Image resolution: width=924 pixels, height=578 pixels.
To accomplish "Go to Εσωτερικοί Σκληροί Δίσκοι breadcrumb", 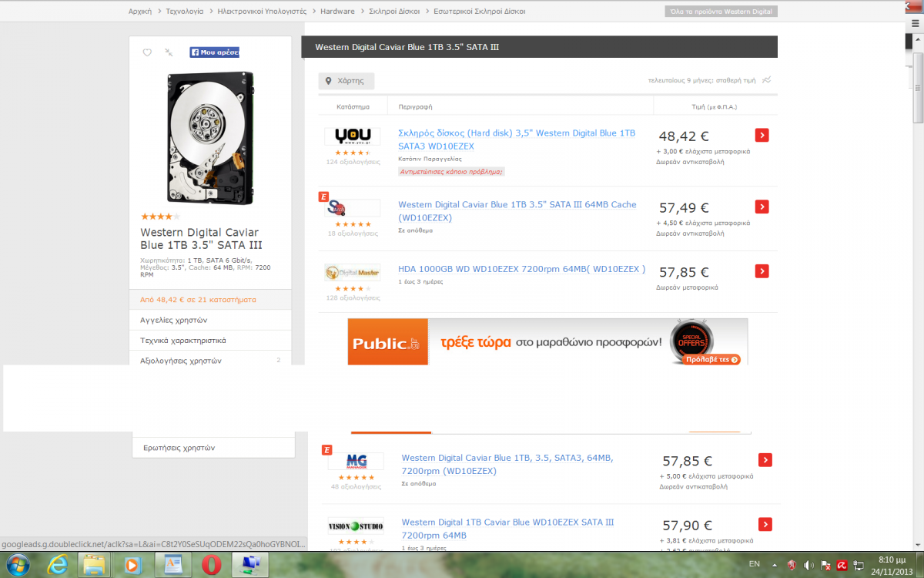I will pyautogui.click(x=479, y=12).
